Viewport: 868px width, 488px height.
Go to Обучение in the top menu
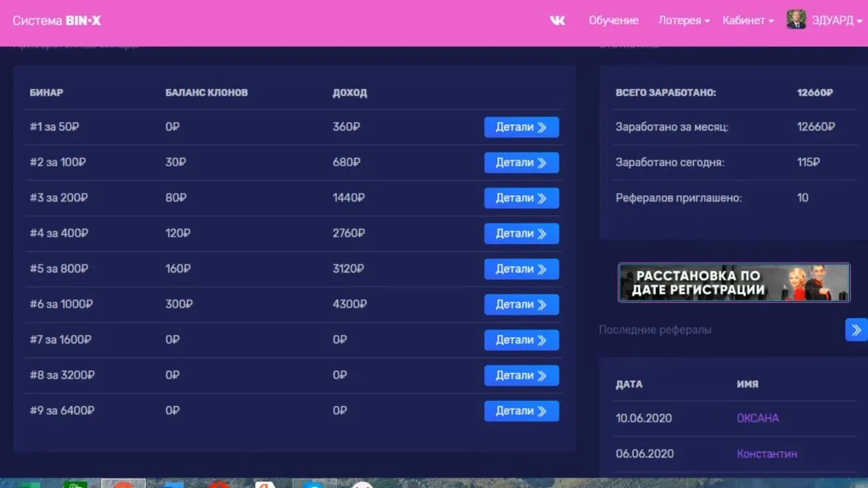pyautogui.click(x=614, y=20)
